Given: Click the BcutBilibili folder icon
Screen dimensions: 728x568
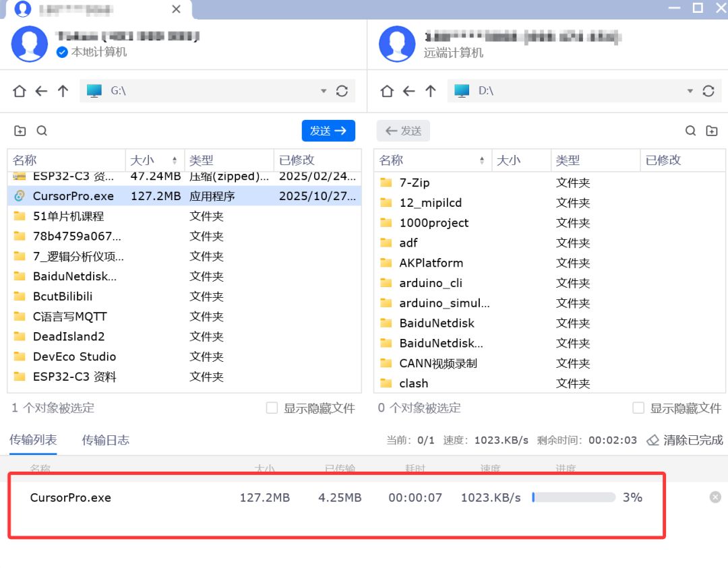Looking at the screenshot, I should (20, 296).
